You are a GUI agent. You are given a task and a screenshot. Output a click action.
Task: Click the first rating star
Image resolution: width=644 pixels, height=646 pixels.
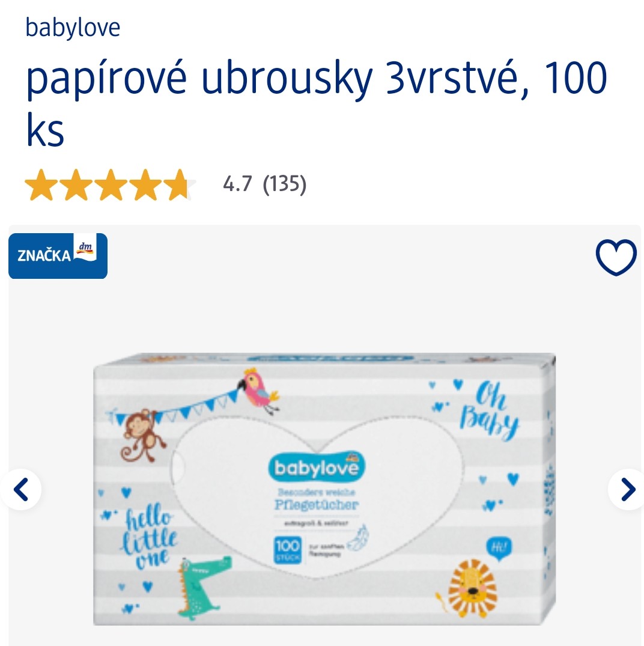point(41,184)
